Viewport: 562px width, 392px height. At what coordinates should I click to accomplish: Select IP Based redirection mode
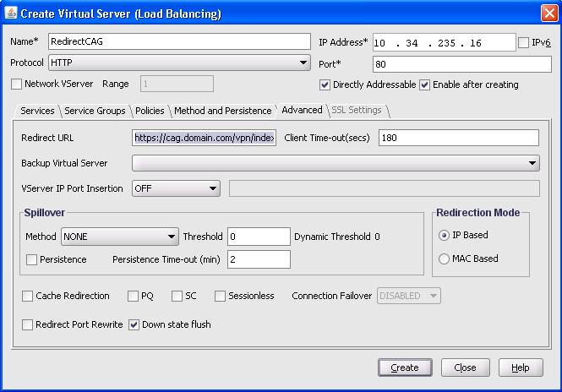(445, 235)
